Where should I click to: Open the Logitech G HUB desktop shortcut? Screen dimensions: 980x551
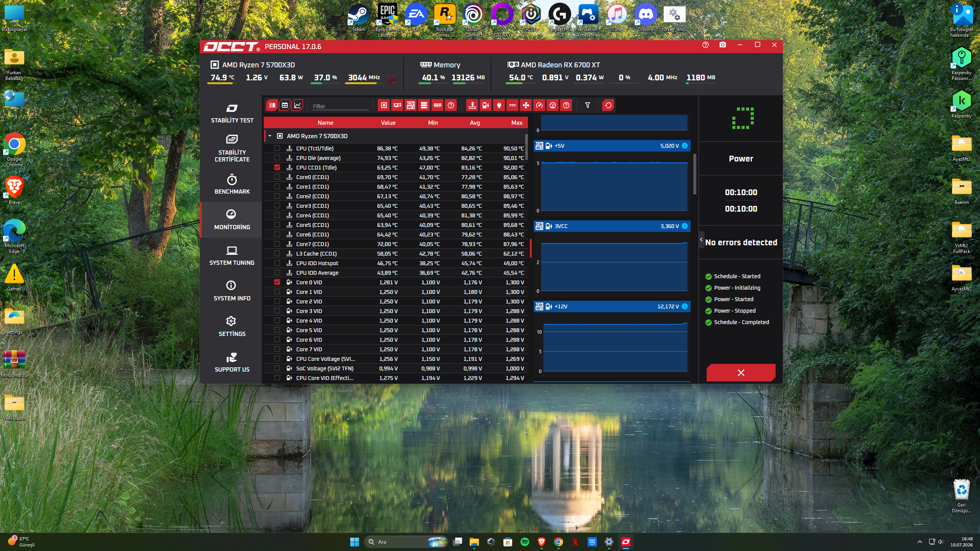coord(560,21)
